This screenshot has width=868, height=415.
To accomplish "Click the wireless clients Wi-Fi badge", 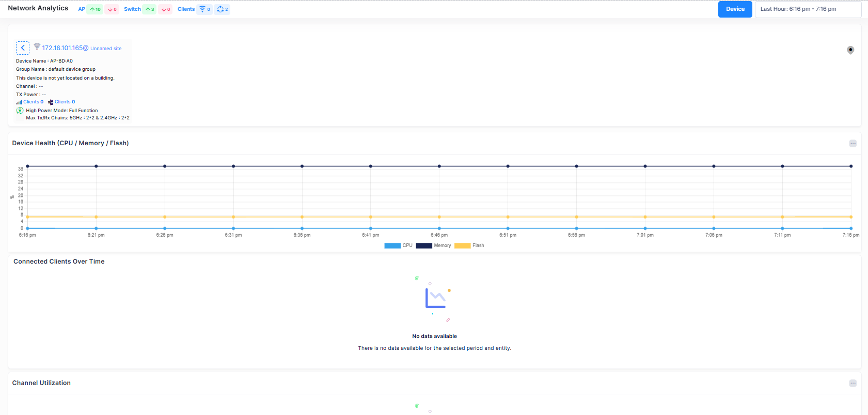I will [204, 9].
